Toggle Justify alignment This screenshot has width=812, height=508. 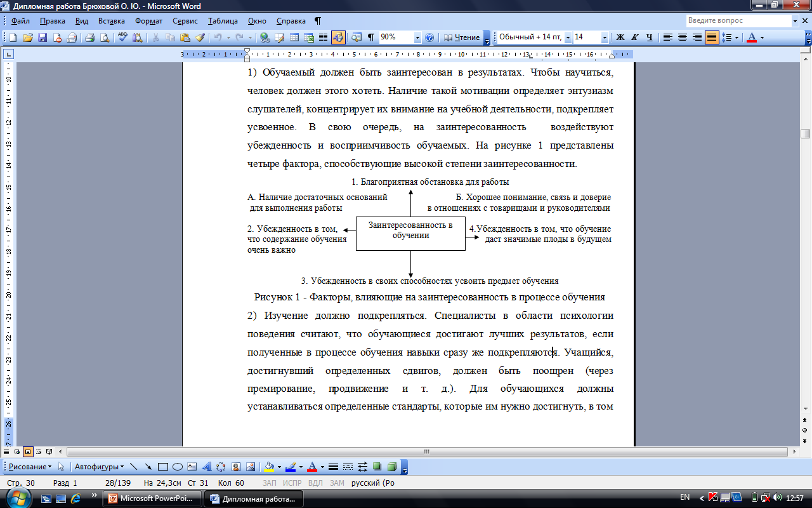712,37
